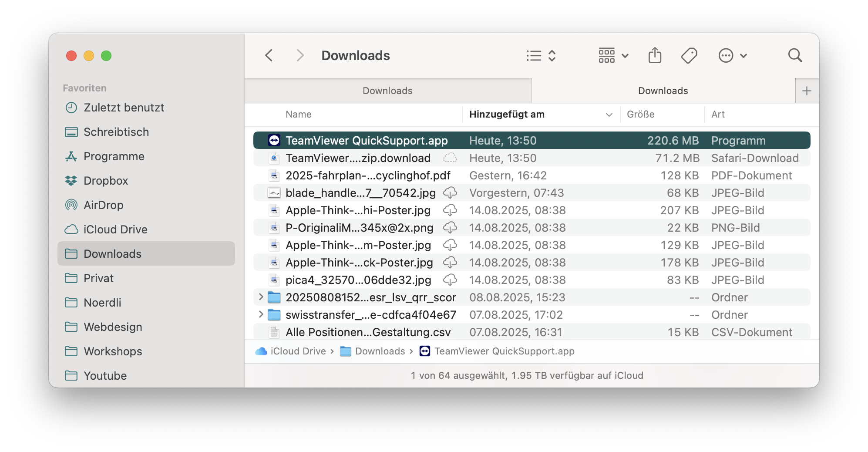Screen dimensions: 868x452
Task: Click the Gestern, 16:42 date cell
Action: 508,175
